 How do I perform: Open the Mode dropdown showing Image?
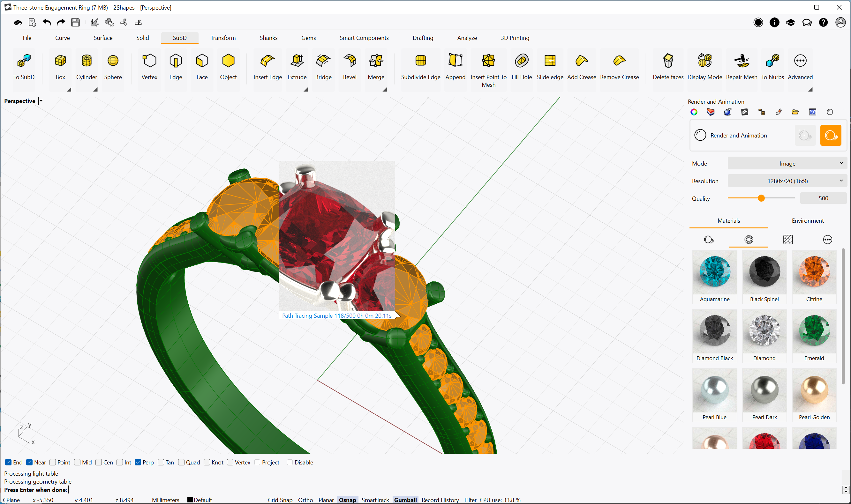(787, 163)
